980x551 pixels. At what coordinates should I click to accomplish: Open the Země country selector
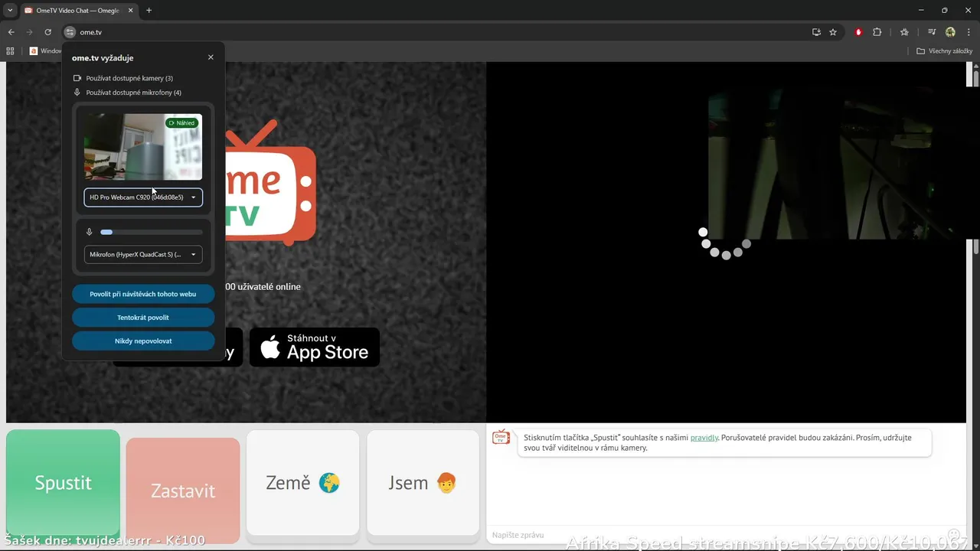[303, 483]
